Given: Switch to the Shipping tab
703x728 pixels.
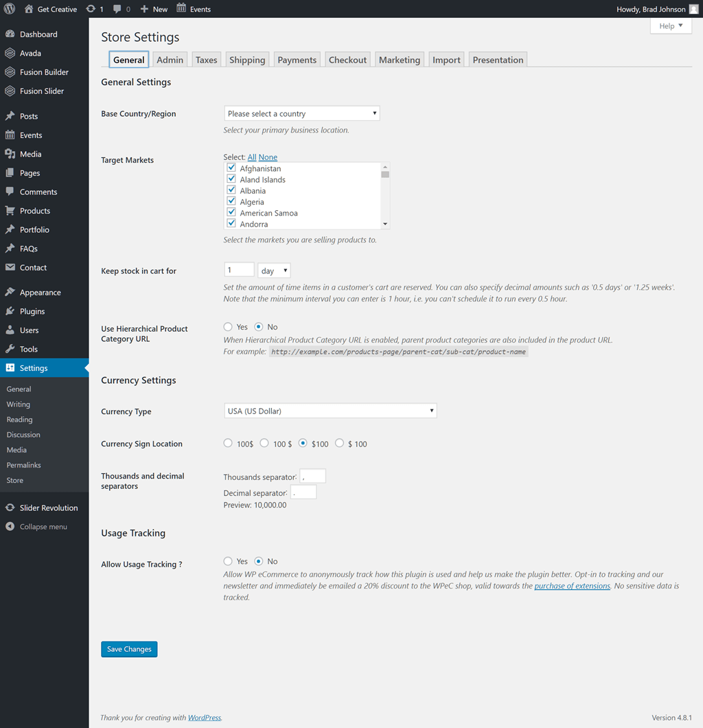Looking at the screenshot, I should [x=247, y=60].
